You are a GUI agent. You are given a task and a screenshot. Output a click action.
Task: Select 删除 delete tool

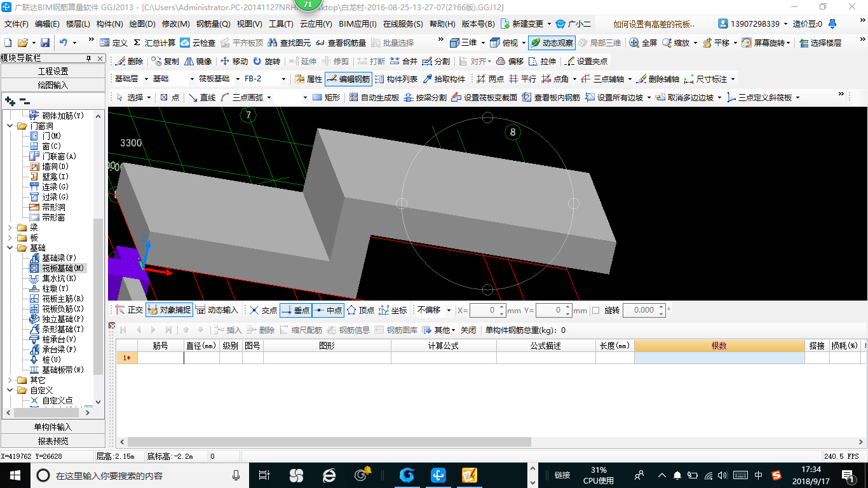[x=130, y=62]
